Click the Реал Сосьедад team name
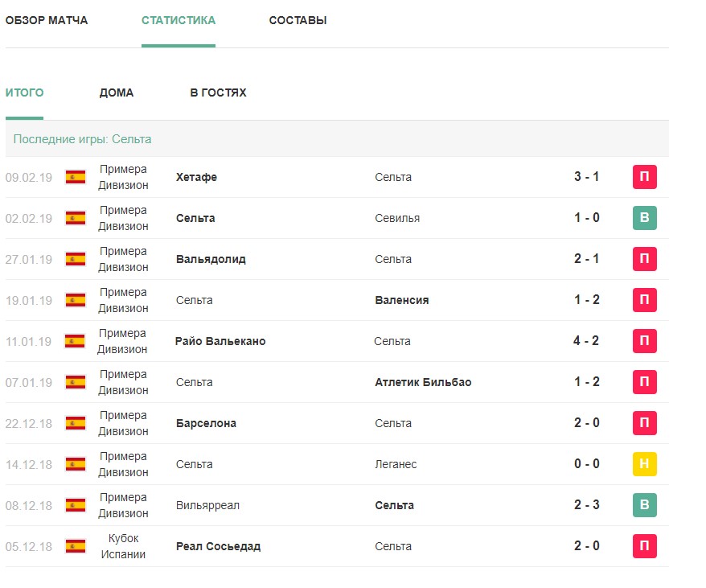This screenshot has height=588, width=706. 218,546
